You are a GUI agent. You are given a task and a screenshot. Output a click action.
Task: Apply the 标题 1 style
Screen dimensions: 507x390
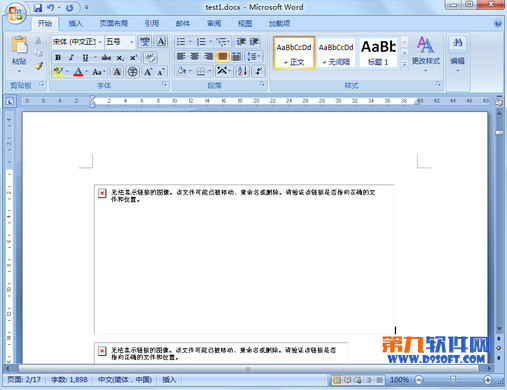(378, 53)
